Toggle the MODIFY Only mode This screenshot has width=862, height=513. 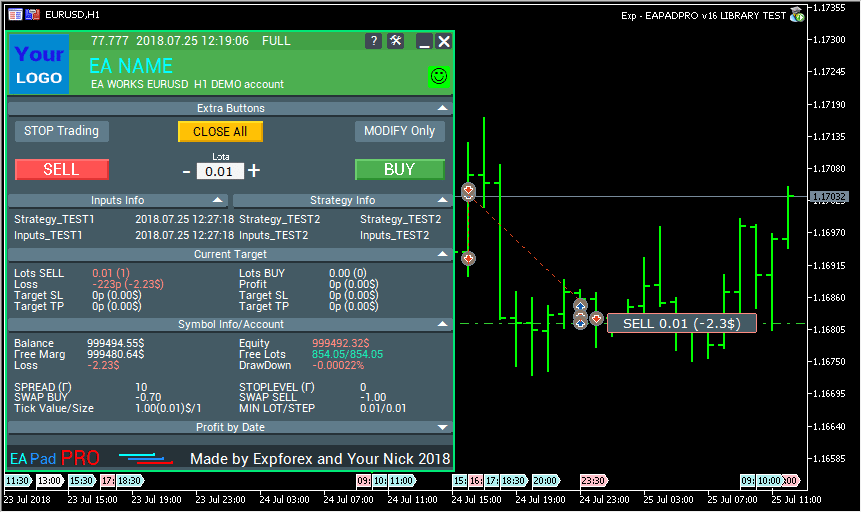pyautogui.click(x=399, y=131)
